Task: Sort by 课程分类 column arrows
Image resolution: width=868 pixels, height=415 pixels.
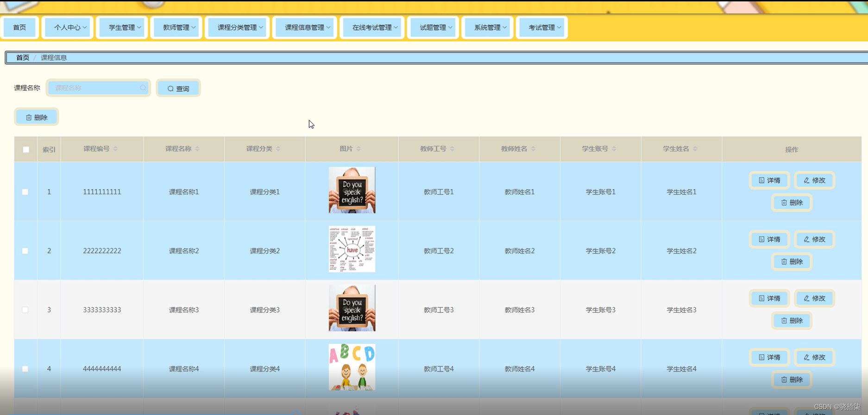Action: [x=278, y=149]
